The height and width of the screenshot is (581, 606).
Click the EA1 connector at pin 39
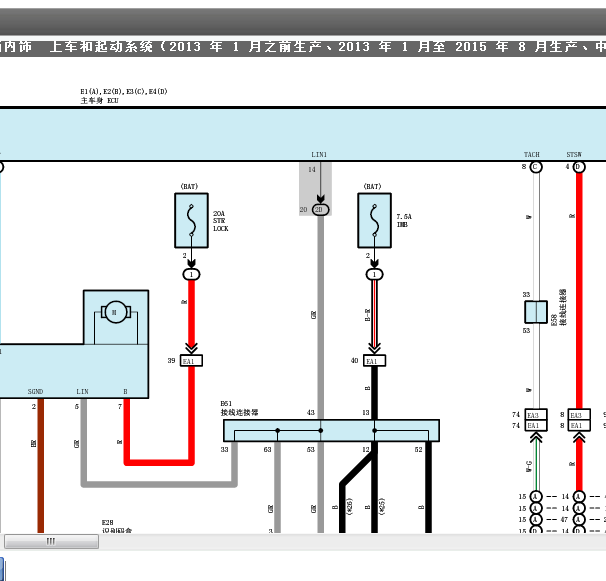click(191, 361)
